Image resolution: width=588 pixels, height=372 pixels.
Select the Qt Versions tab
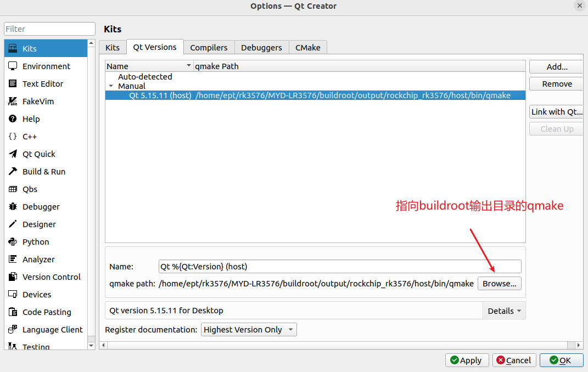point(155,47)
